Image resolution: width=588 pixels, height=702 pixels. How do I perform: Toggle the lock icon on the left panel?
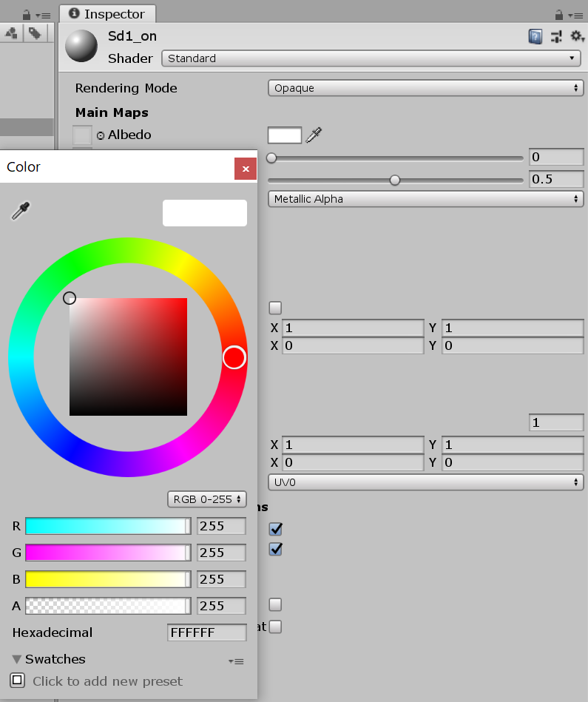(27, 16)
